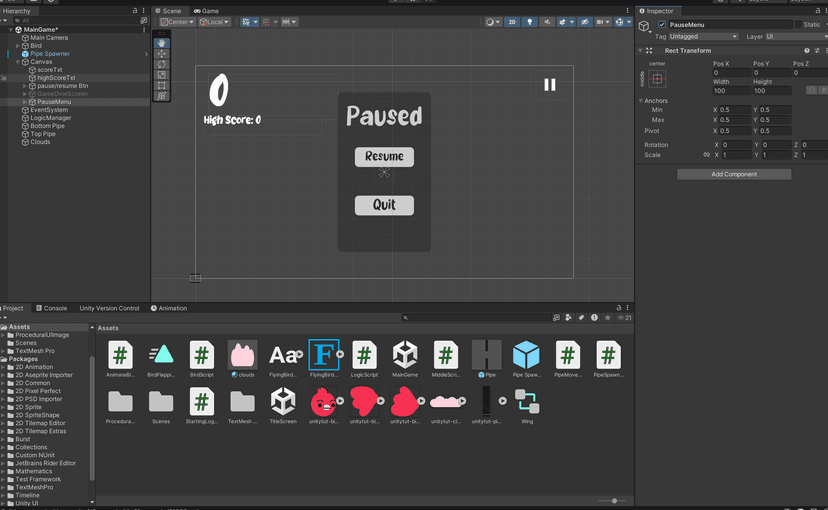
Task: Click the asset thumbnail size slider
Action: point(613,500)
